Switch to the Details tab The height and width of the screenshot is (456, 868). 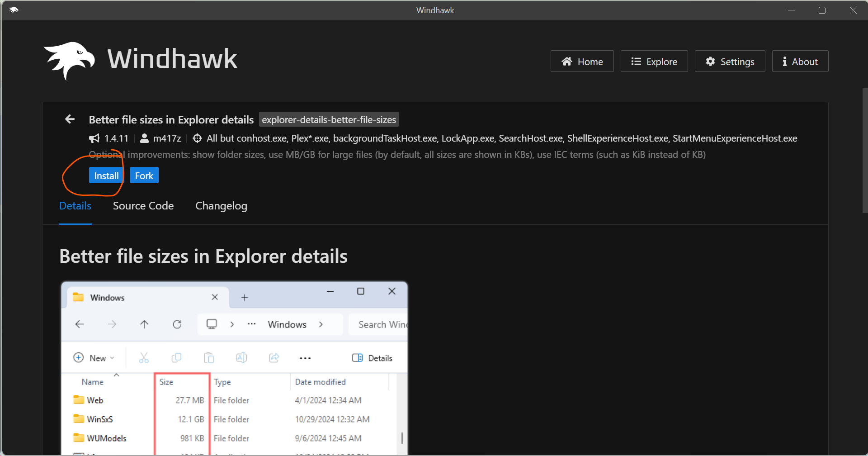pyautogui.click(x=75, y=206)
